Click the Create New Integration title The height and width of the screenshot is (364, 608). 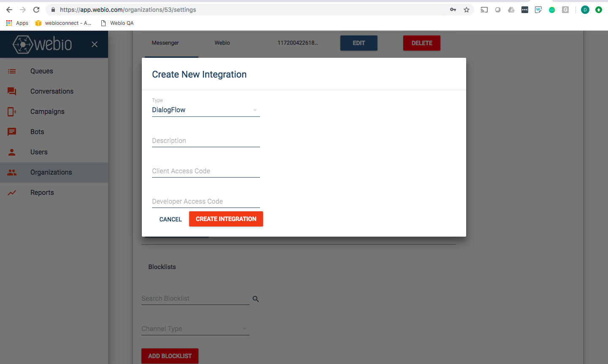point(199,75)
